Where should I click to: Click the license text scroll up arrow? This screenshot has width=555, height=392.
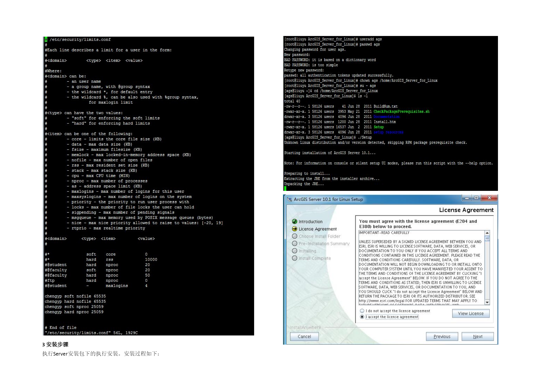pyautogui.click(x=487, y=233)
